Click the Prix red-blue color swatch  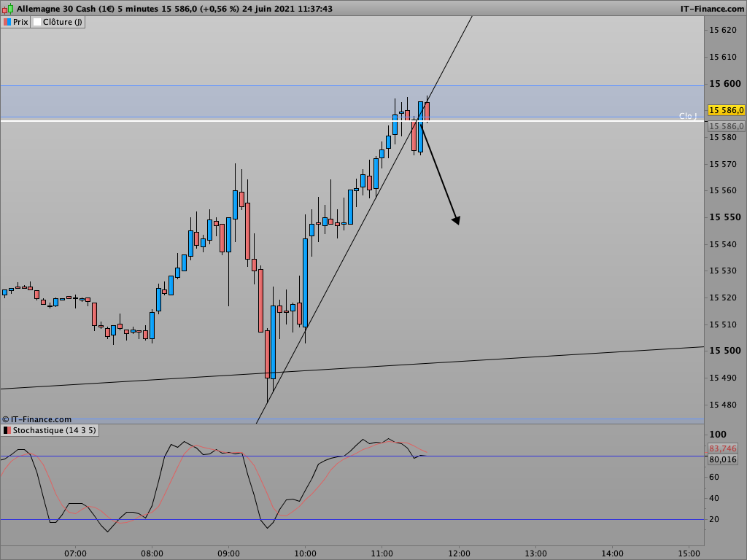tap(7, 22)
